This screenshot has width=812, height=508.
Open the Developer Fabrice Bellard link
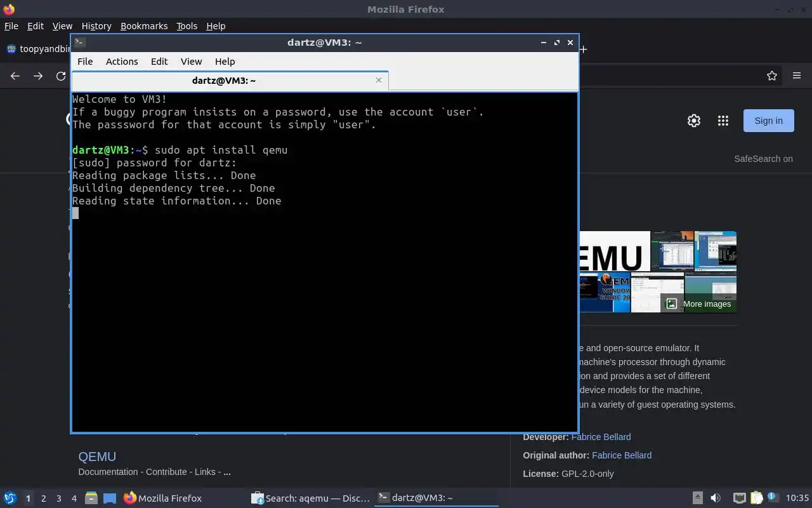tap(601, 437)
